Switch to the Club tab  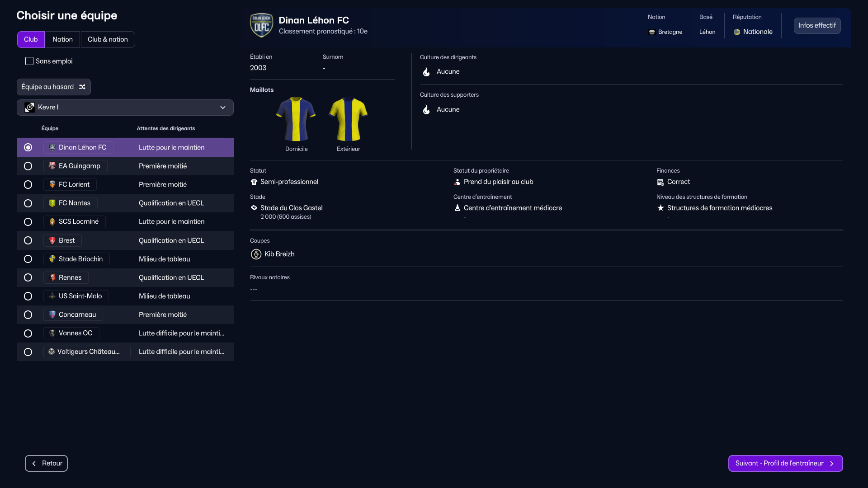pyautogui.click(x=31, y=39)
